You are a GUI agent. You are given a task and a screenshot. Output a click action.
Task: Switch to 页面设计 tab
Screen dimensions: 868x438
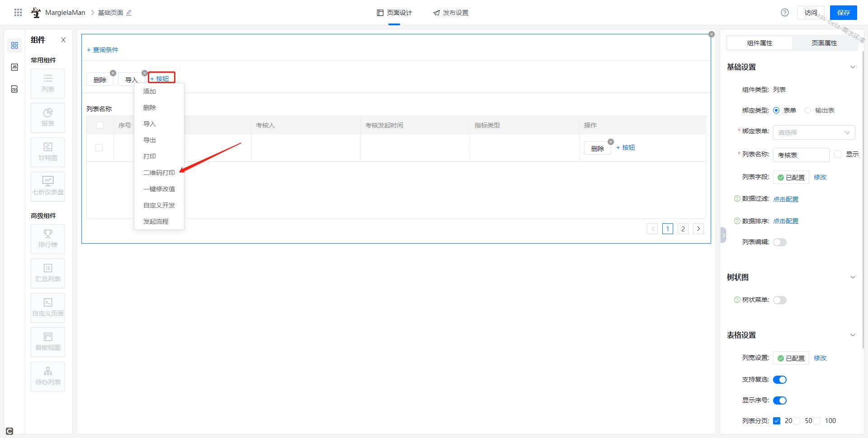click(x=394, y=13)
